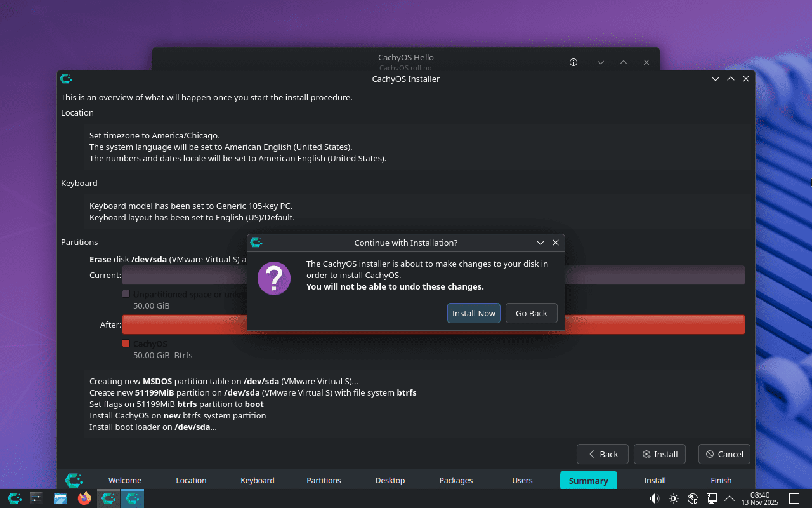Image resolution: width=812 pixels, height=508 pixels.
Task: Switch to the Packages step
Action: click(456, 480)
